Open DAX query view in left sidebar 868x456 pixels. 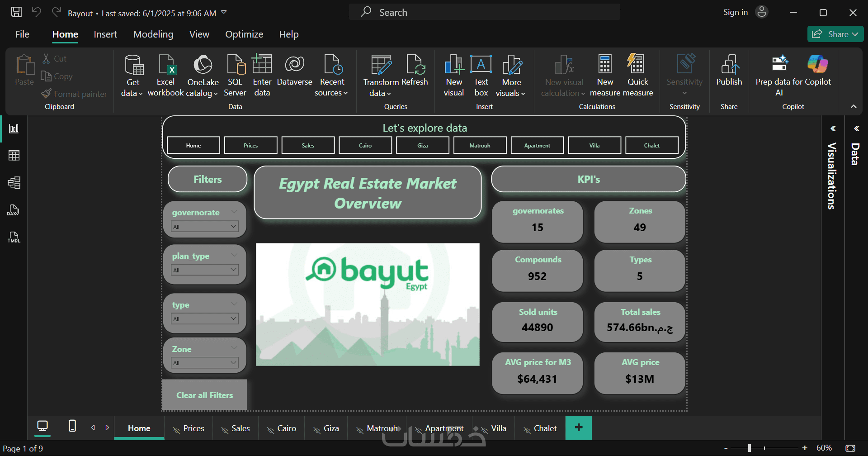[x=14, y=210]
